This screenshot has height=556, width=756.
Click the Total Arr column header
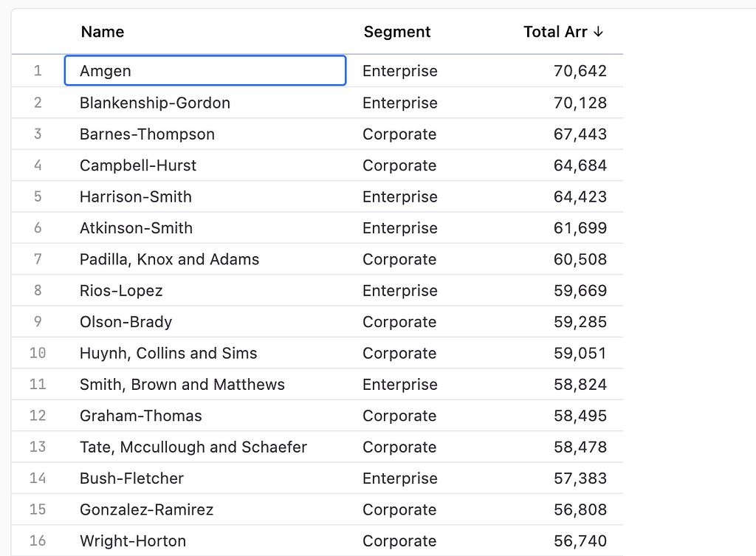pyautogui.click(x=554, y=32)
